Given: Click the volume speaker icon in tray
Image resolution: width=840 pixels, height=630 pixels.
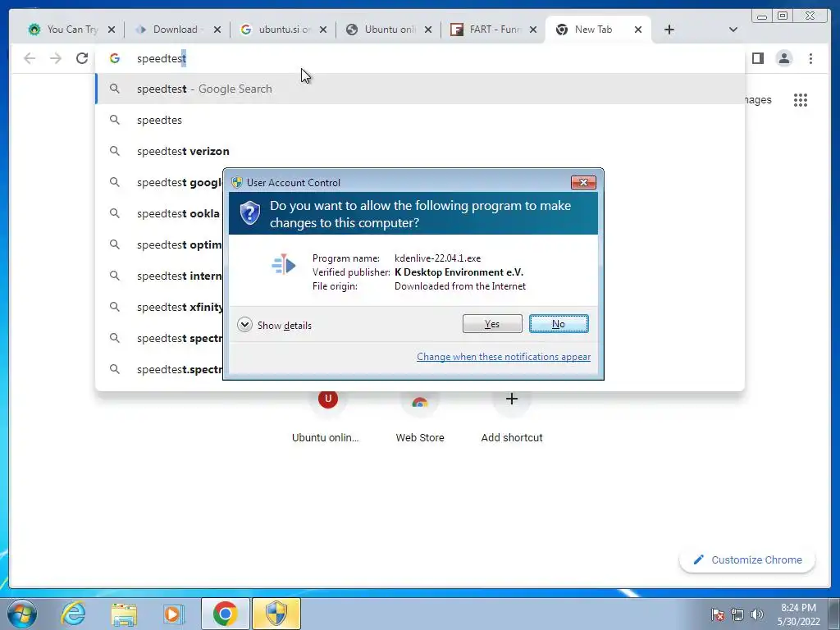Looking at the screenshot, I should (x=757, y=614).
